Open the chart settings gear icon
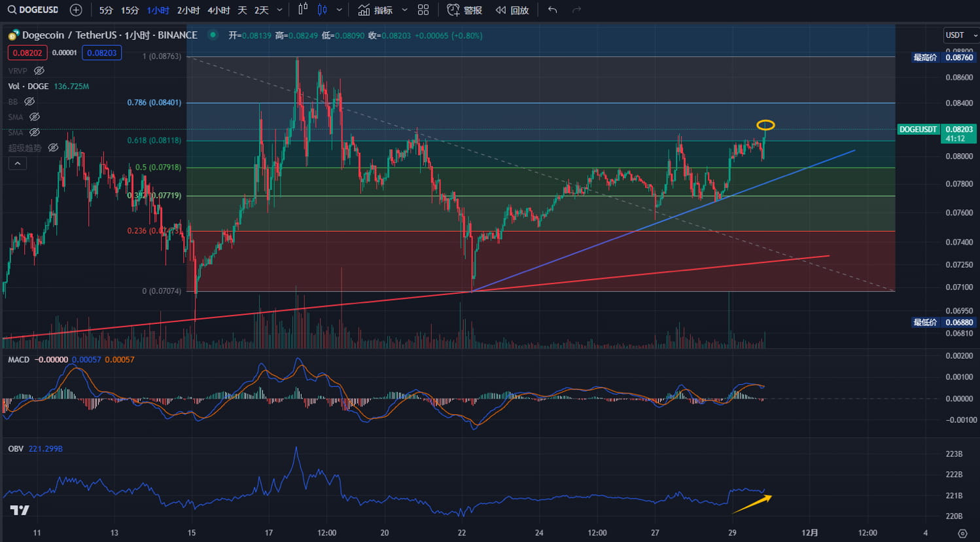Viewport: 980px width, 542px height. [962, 533]
